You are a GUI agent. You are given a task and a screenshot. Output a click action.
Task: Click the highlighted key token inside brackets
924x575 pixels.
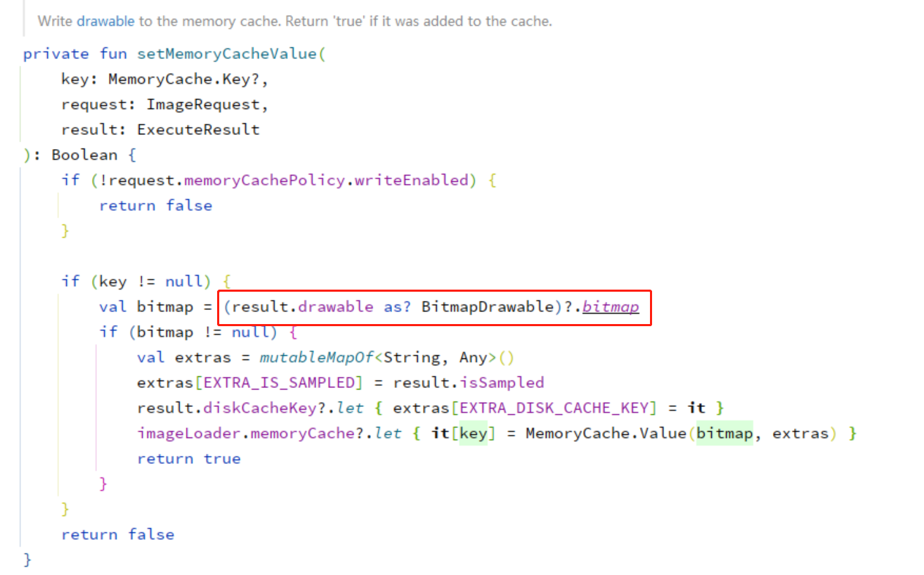(x=475, y=433)
